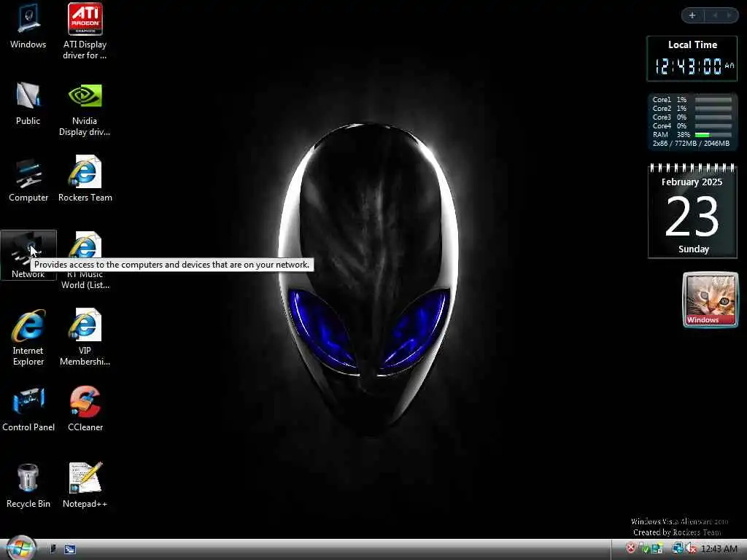747x560 pixels.
Task: Select the Internet Explorer desktop icon
Action: [x=28, y=338]
